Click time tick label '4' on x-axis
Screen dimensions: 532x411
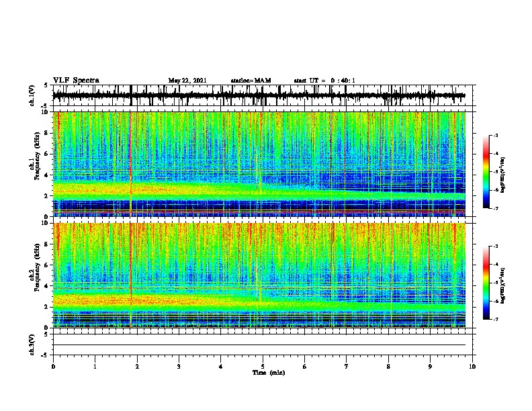point(221,367)
